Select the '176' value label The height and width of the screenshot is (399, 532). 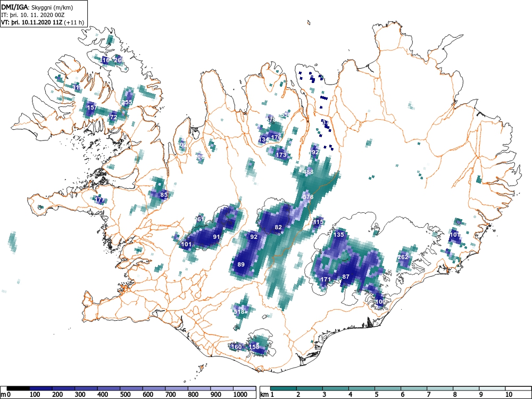point(277,137)
